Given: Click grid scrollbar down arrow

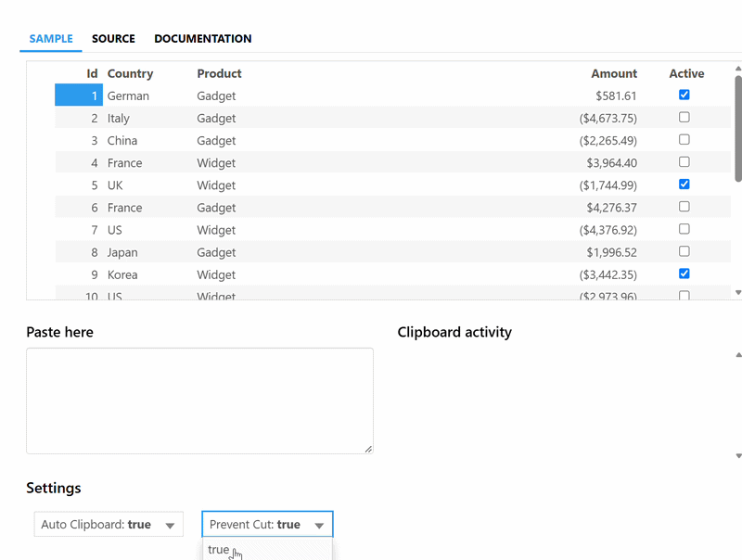Looking at the screenshot, I should (738, 293).
